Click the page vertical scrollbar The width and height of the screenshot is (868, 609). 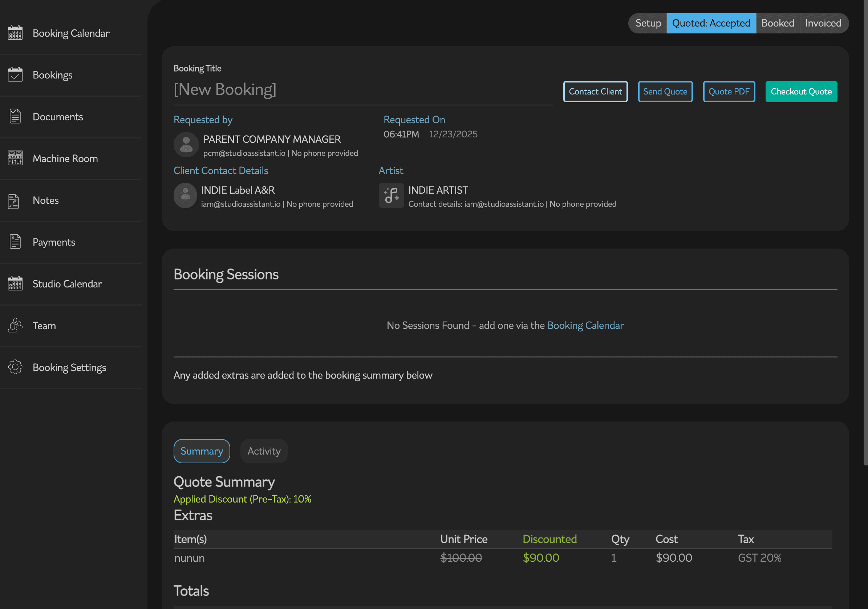pyautogui.click(x=865, y=233)
